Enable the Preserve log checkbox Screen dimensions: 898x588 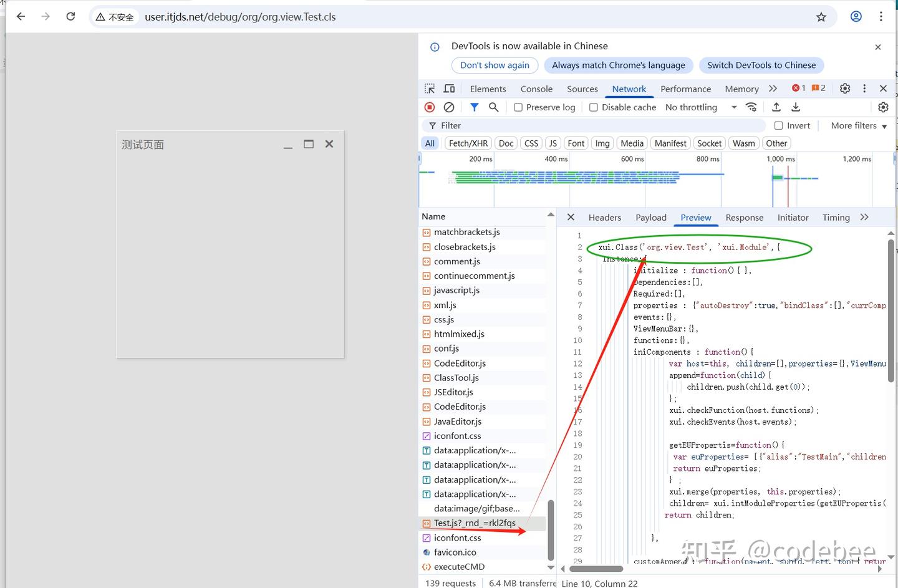point(518,107)
